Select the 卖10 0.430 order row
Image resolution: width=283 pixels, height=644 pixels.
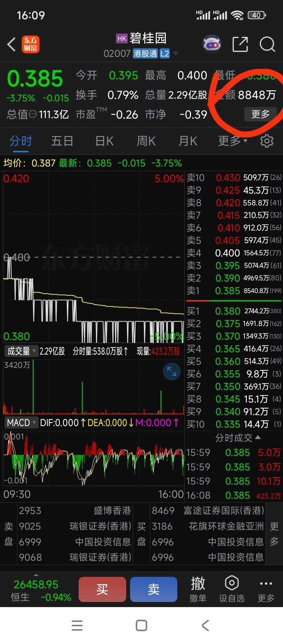coord(234,178)
